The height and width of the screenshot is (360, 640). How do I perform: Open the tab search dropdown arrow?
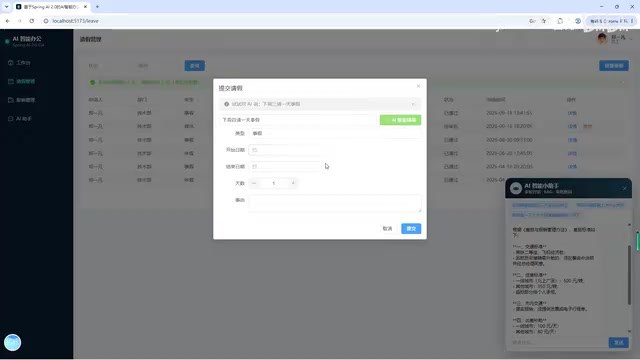(x=7, y=7)
